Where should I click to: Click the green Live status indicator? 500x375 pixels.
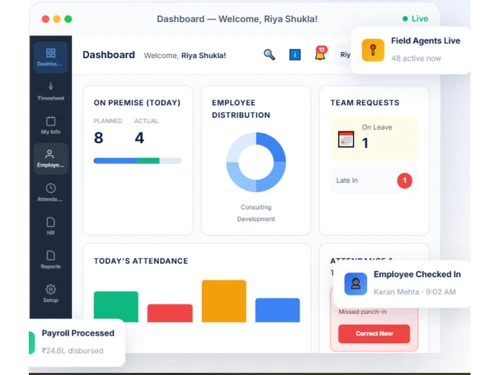pos(415,19)
